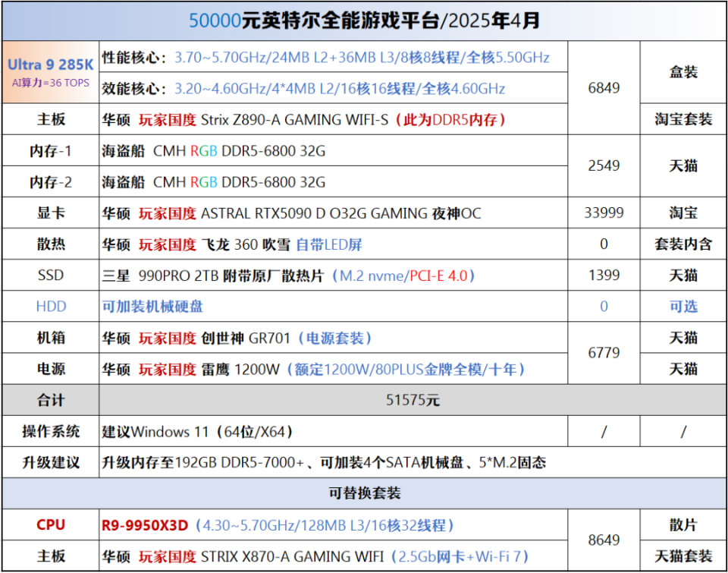The width and height of the screenshot is (728, 573).
Task: Select the 升级内存至192GB DDR5-7000+ cell
Action: [x=413, y=462]
